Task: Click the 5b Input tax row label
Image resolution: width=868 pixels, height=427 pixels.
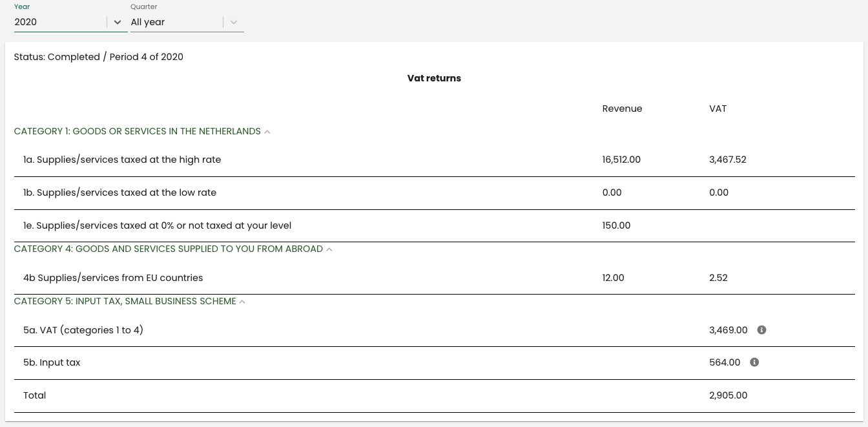Action: pos(52,362)
